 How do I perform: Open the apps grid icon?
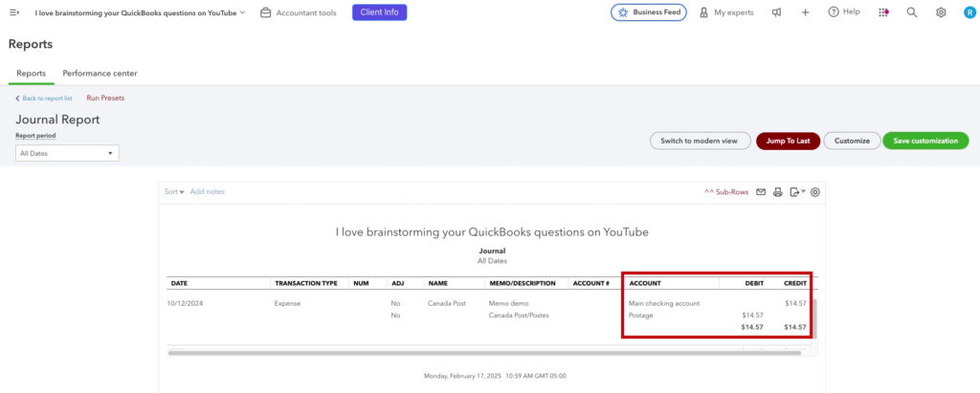click(x=882, y=12)
